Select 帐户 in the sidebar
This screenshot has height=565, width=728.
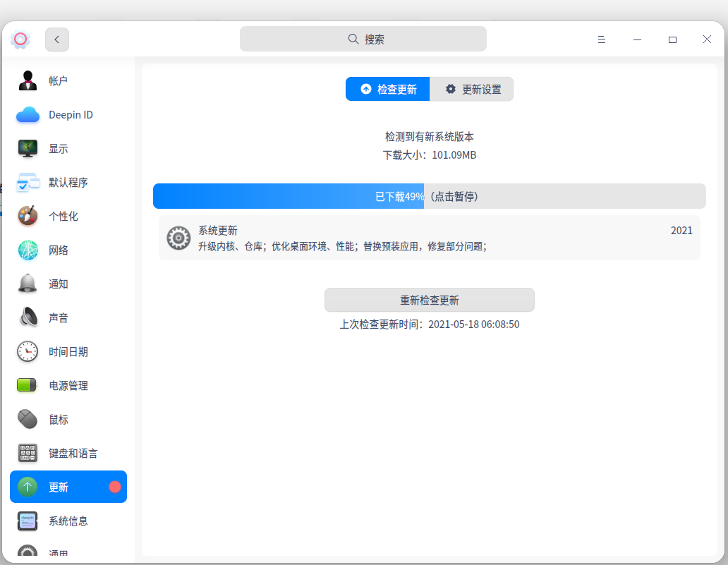59,81
